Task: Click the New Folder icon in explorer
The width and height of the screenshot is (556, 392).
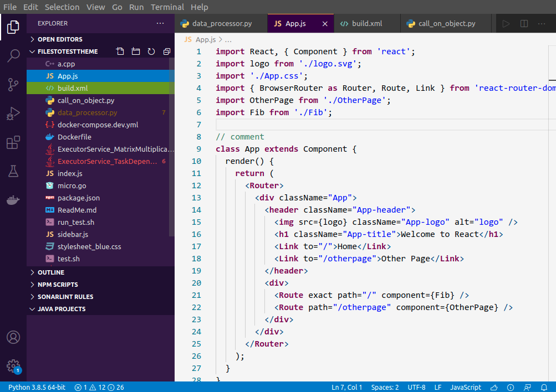Action: 135,51
